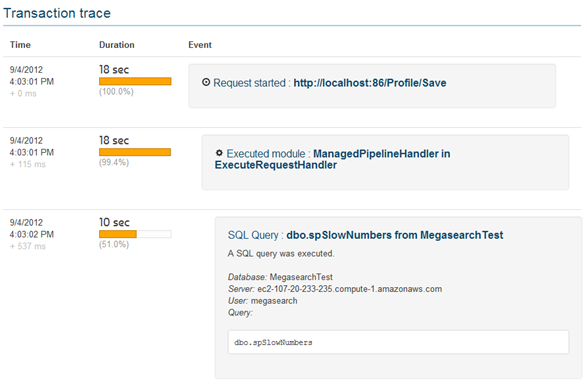This screenshot has height=385, width=587.
Task: Open the http://localhost:86/Profile/Save link
Action: [369, 83]
